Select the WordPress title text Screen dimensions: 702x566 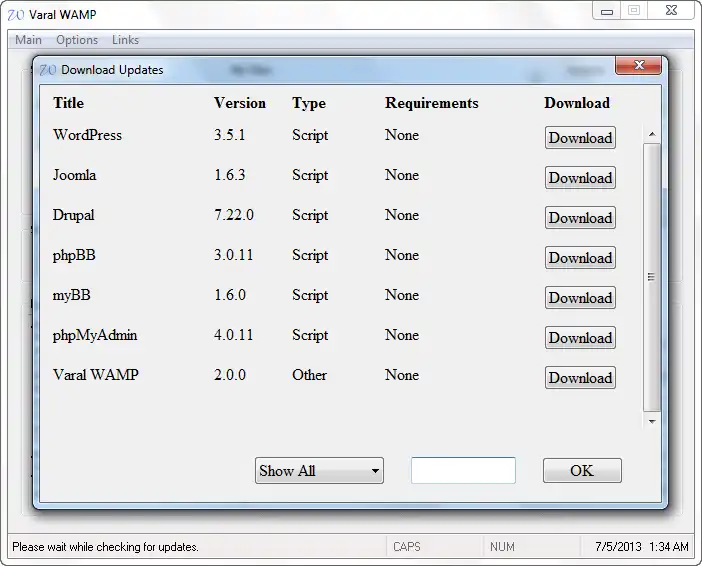pyautogui.click(x=87, y=135)
